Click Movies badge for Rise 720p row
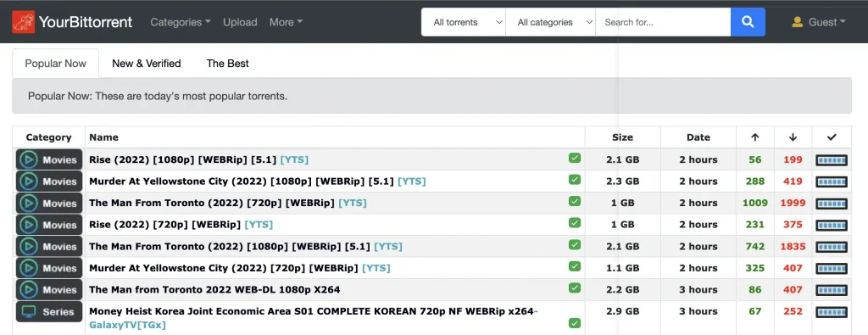Viewport: 868px width, 335px height. pyautogui.click(x=49, y=224)
